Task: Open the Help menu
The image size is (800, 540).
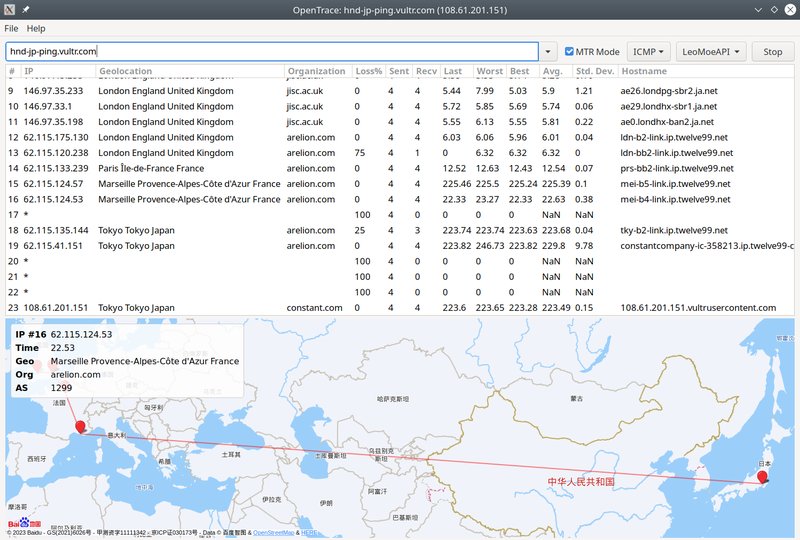Action: tap(36, 29)
